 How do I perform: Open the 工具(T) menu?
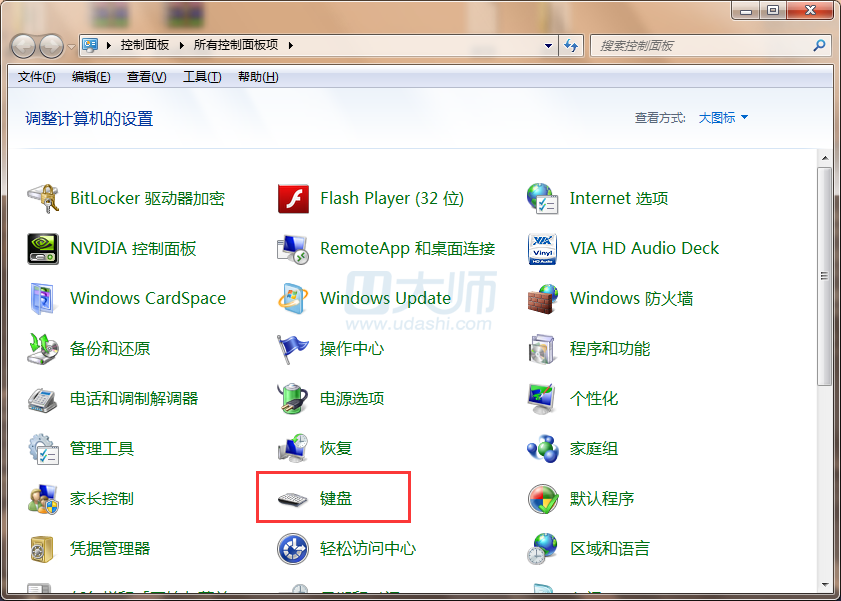tap(201, 77)
